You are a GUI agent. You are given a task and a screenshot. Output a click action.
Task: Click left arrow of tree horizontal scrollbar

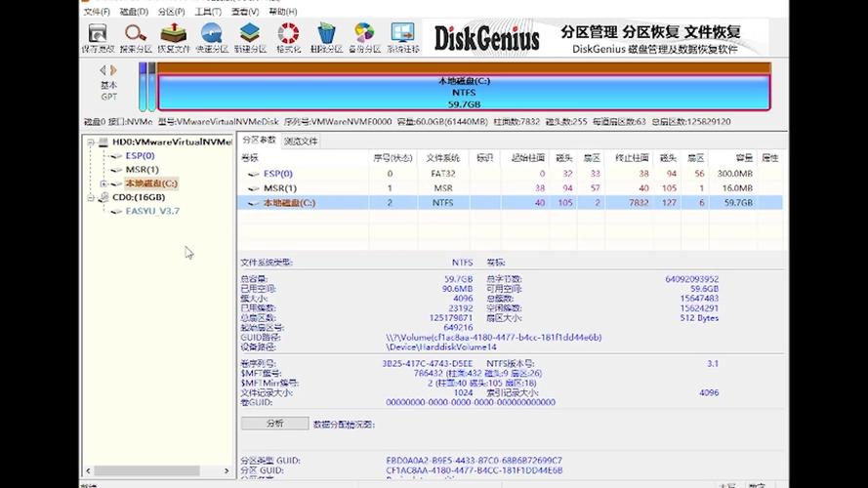coord(89,470)
